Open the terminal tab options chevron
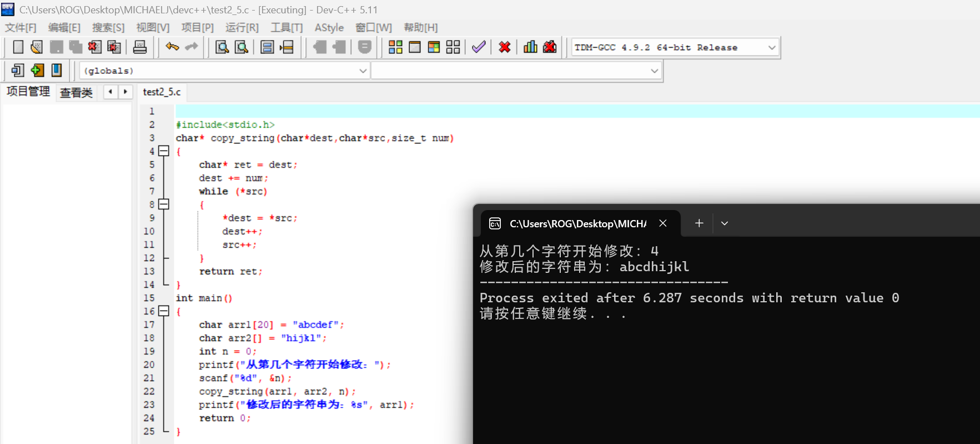Image resolution: width=980 pixels, height=444 pixels. pos(724,223)
